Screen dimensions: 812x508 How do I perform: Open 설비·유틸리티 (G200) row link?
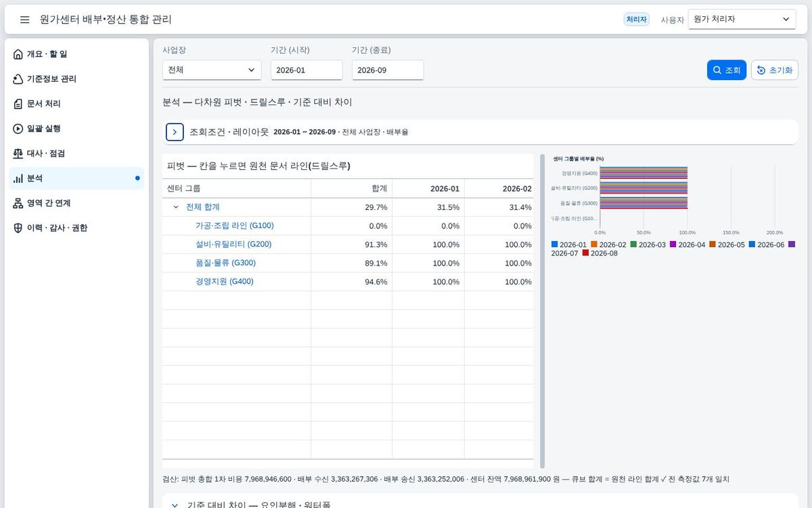(233, 244)
